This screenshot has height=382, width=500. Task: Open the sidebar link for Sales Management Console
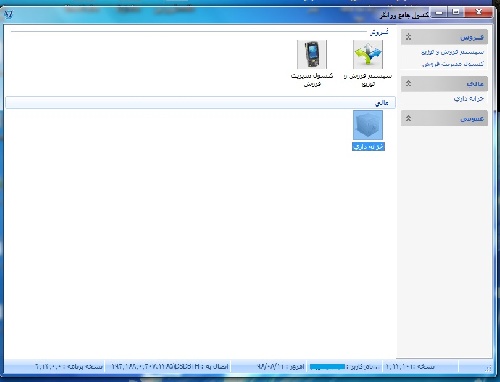click(x=453, y=63)
